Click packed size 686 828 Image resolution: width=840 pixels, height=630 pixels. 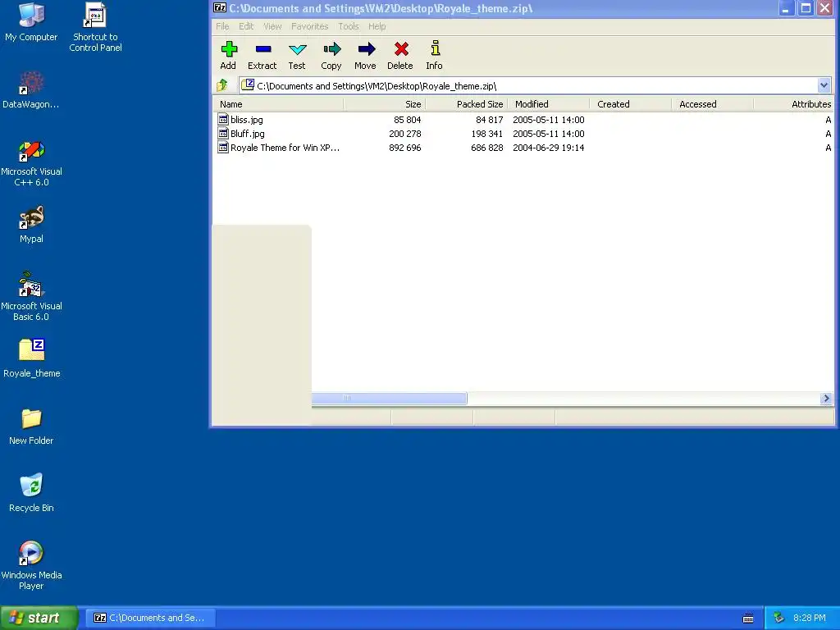(x=487, y=148)
